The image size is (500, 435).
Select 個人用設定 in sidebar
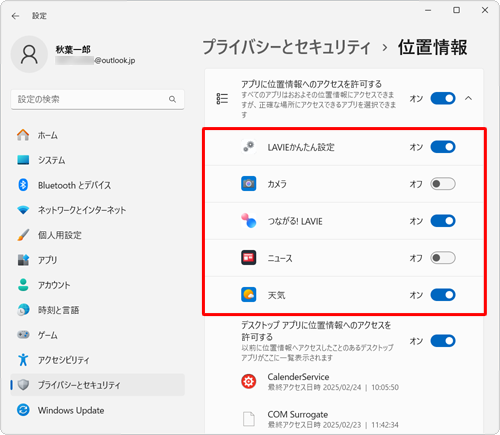[x=97, y=235]
